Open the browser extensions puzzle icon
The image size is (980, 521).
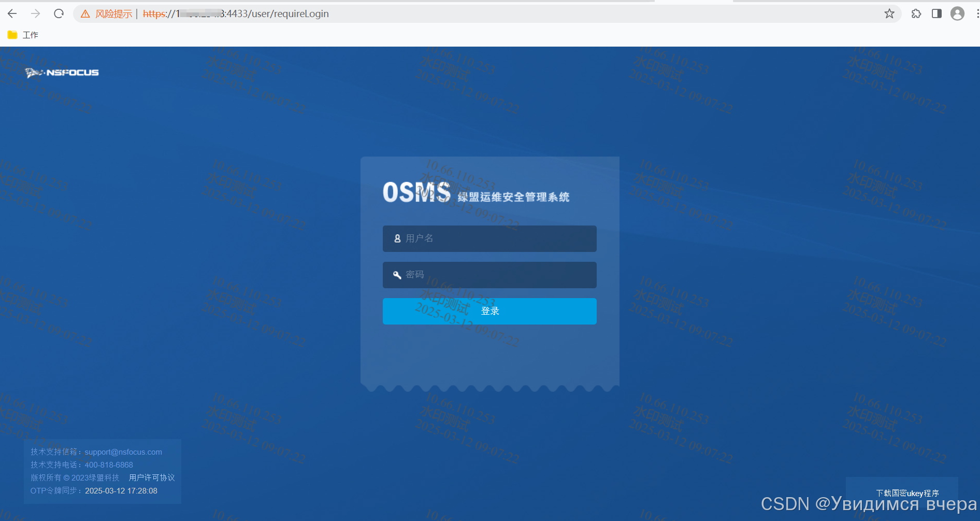(x=916, y=13)
